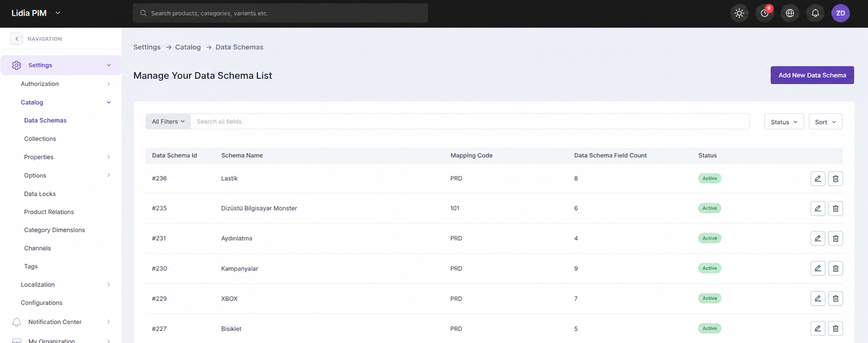Delete the Aydınlatma schema
This screenshot has width=868, height=343.
835,238
